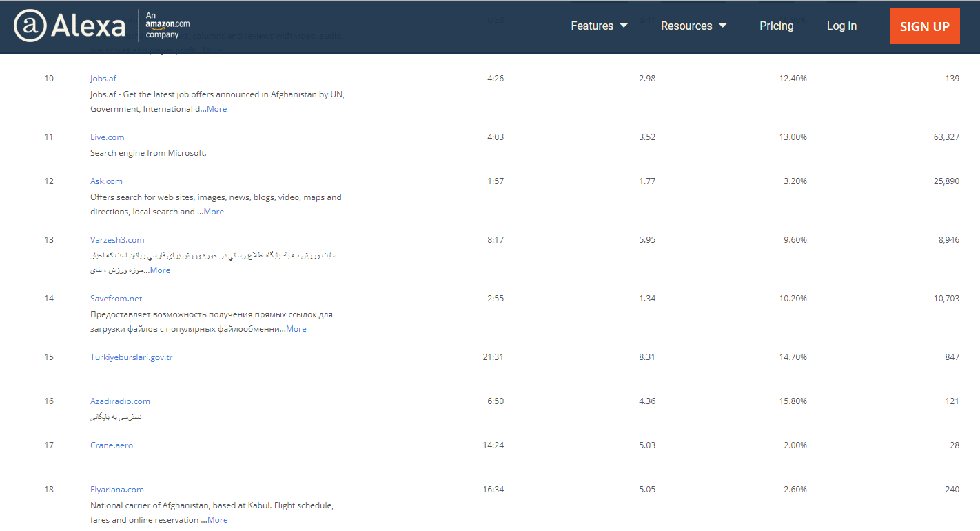Click the SIGN UP button
The image size is (980, 531).
pyautogui.click(x=924, y=26)
